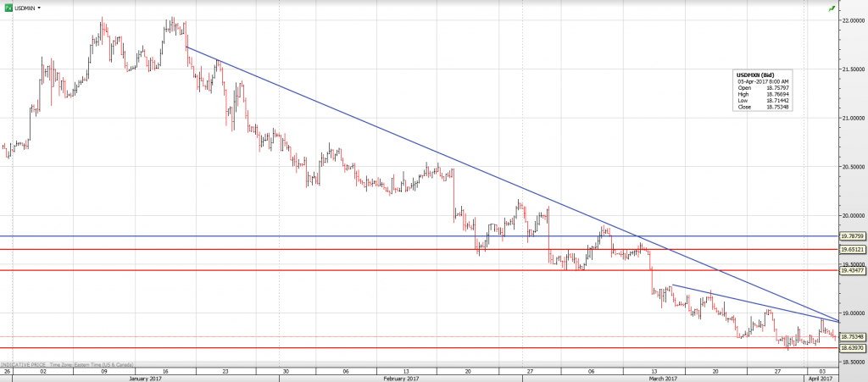Click the USDMXN symbol name label

tap(25, 8)
